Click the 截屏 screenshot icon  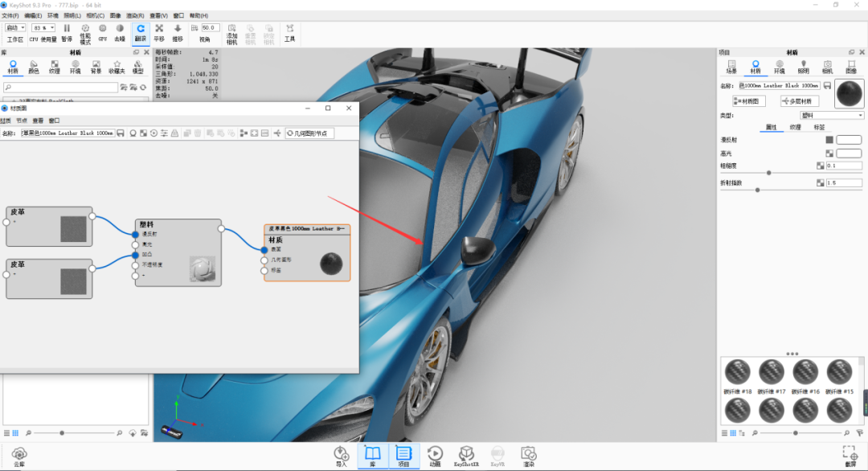(x=850, y=457)
